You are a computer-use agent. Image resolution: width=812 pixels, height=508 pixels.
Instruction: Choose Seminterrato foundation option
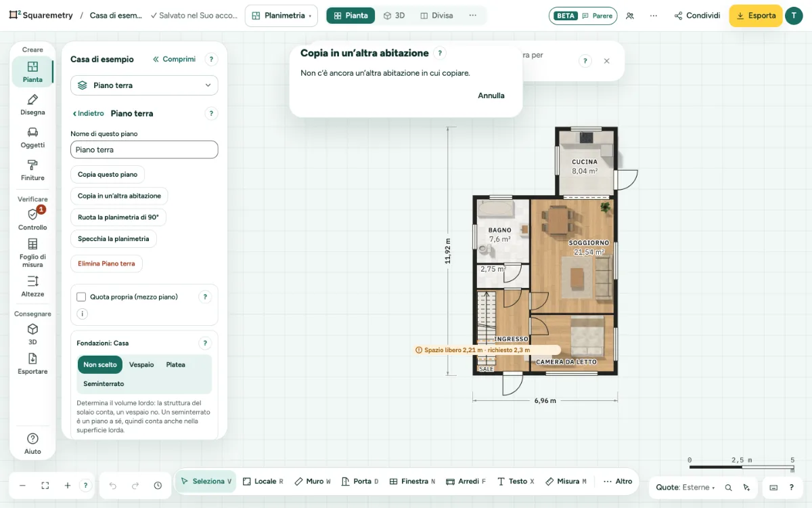click(x=104, y=384)
